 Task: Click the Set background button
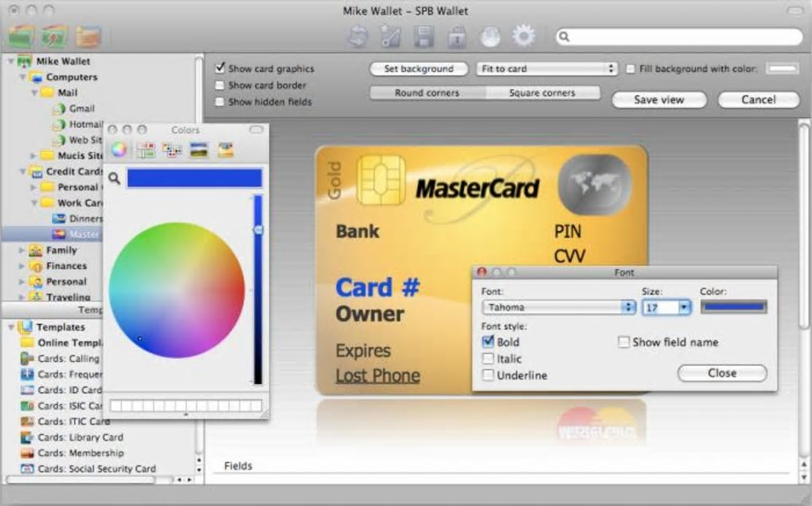point(419,69)
